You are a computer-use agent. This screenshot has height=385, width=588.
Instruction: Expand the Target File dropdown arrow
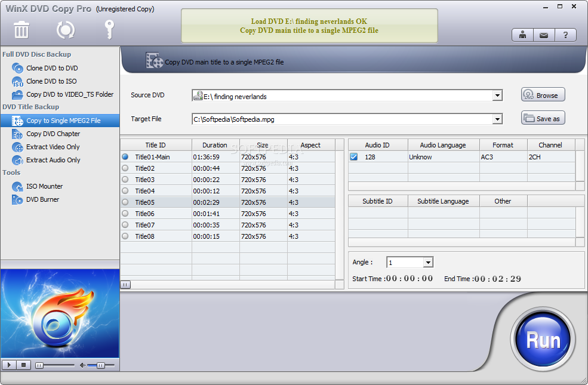(x=497, y=119)
